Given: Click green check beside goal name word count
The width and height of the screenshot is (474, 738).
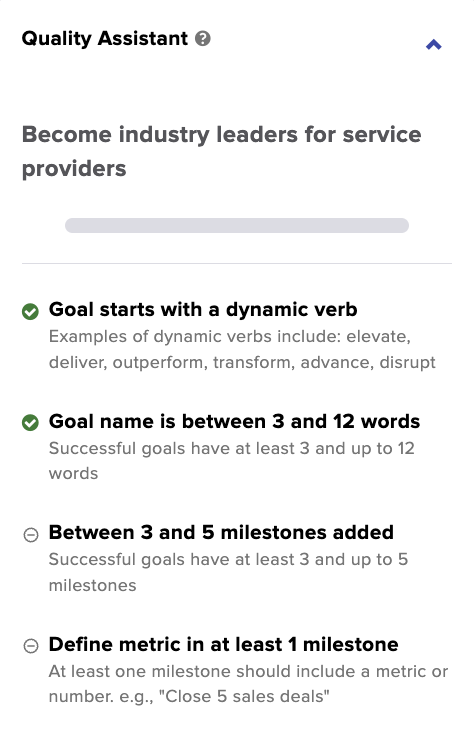Looking at the screenshot, I should click(x=30, y=422).
